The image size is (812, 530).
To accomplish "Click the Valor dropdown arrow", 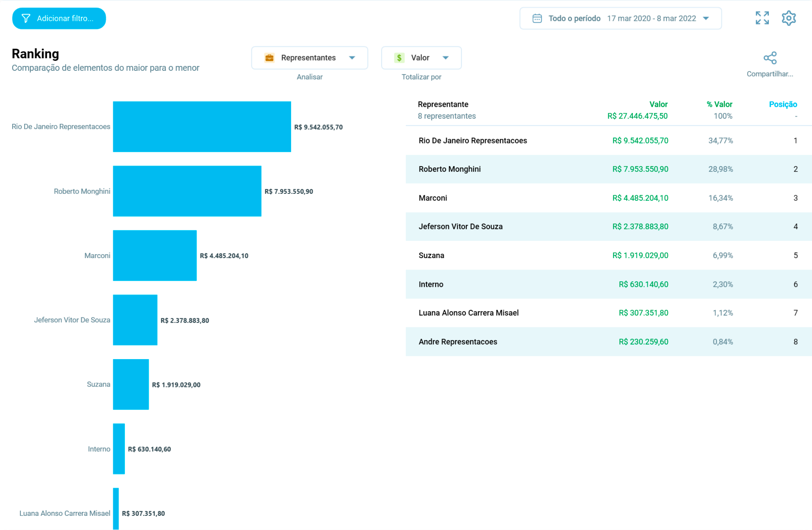I will coord(445,58).
